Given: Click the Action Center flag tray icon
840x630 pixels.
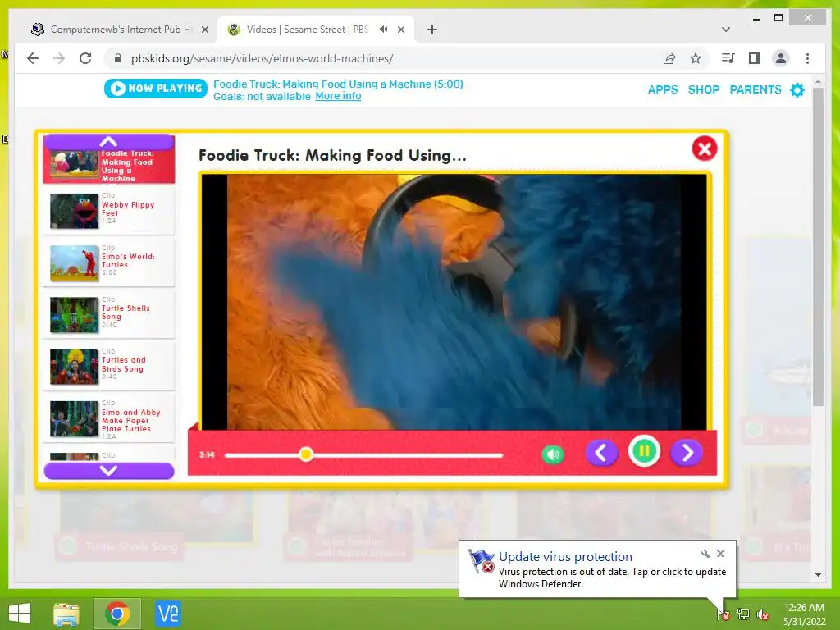Looking at the screenshot, I should [x=723, y=614].
